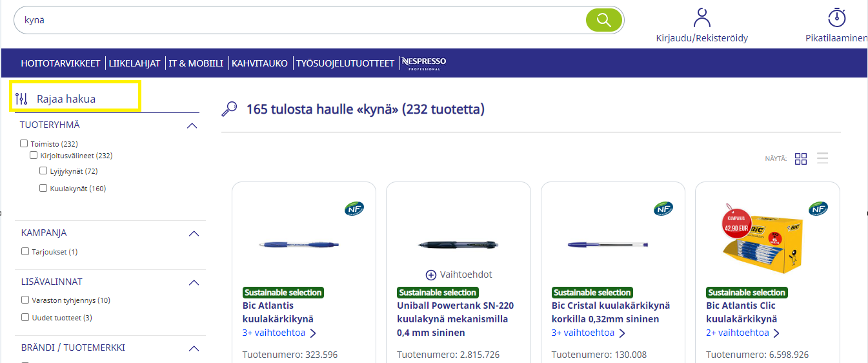Click Uniball Powertank black pen image
Viewport: 868px width, 363px height.
[458, 245]
